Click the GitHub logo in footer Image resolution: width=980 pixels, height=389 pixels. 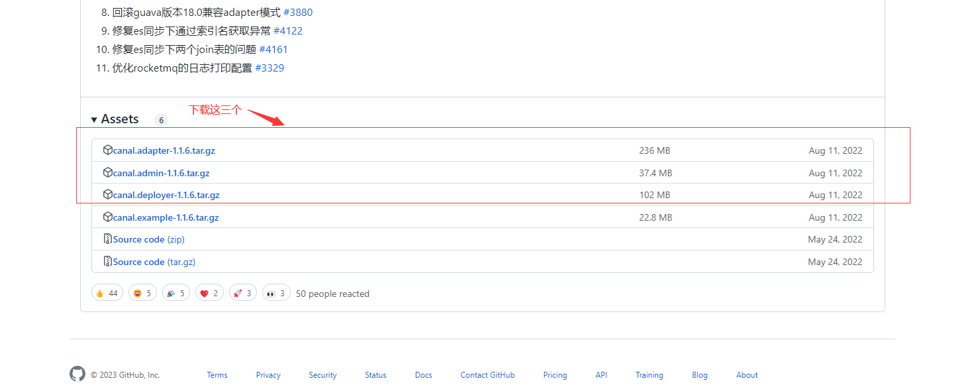click(77, 374)
